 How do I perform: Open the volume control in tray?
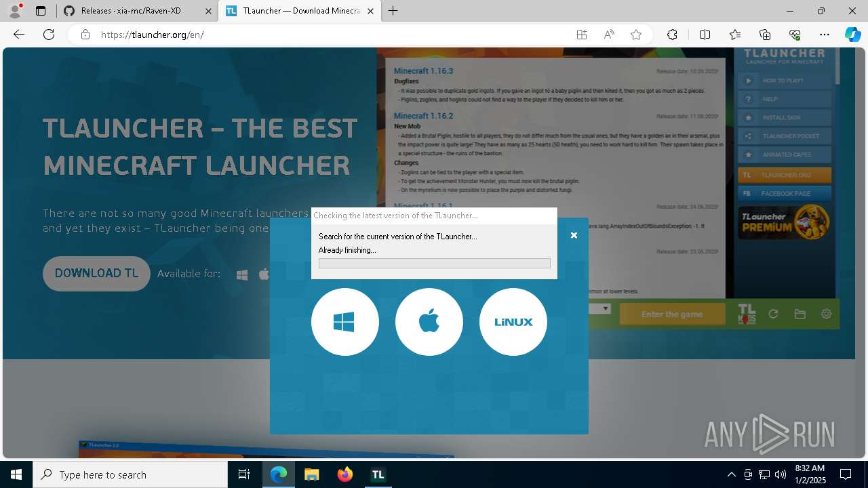[x=781, y=474]
